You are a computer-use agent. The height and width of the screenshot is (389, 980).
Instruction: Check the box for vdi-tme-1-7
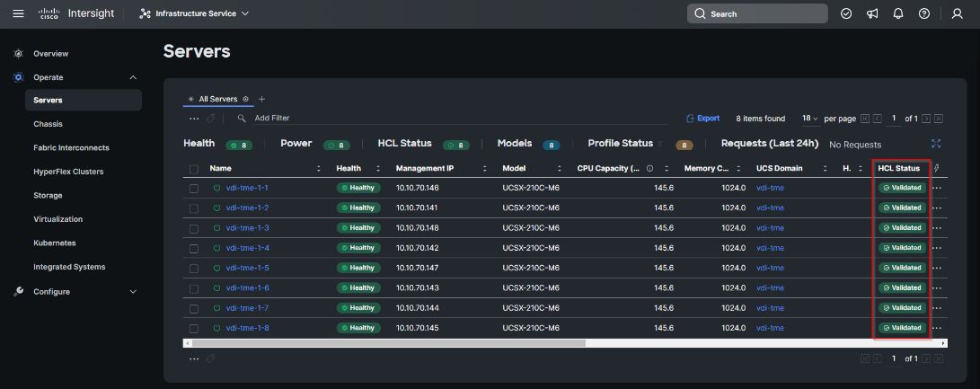coord(194,308)
